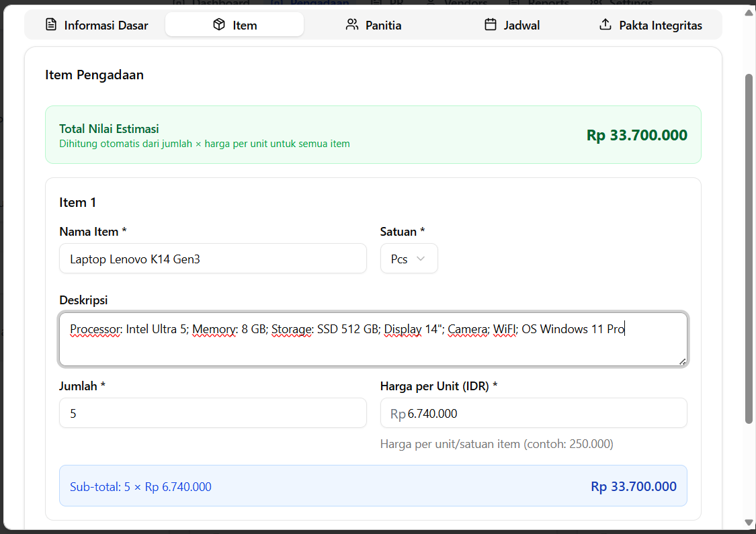
Task: Click the people icon on Panitia tab
Action: point(352,25)
